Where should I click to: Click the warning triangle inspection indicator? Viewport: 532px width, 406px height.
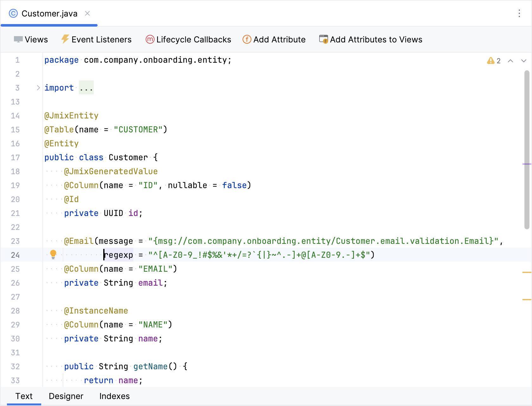pyautogui.click(x=491, y=60)
